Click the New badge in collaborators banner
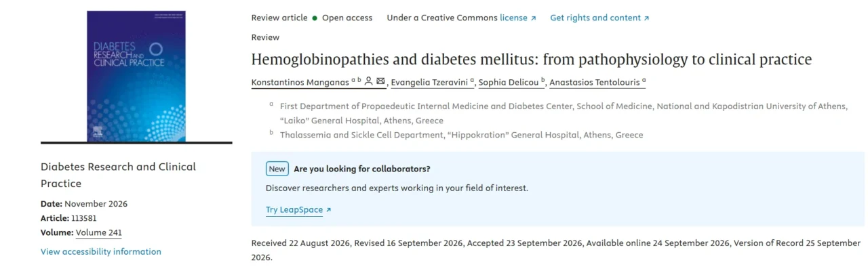Viewport: 868px width, 267px height. (x=277, y=169)
